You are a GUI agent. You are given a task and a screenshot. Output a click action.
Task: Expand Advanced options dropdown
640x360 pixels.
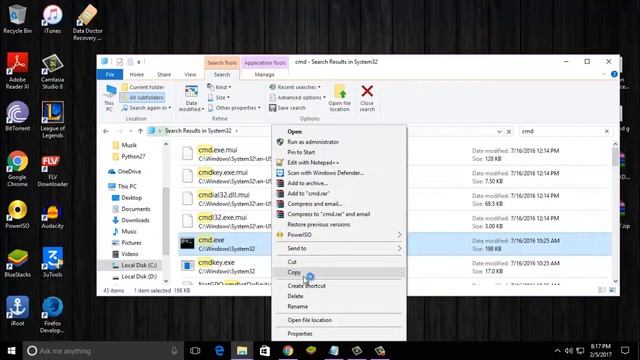pyautogui.click(x=298, y=98)
